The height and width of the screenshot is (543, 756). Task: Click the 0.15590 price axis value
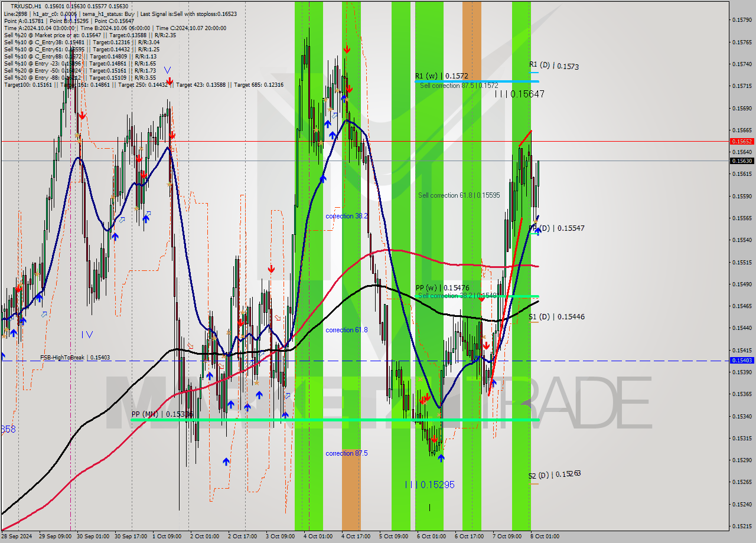coord(741,196)
